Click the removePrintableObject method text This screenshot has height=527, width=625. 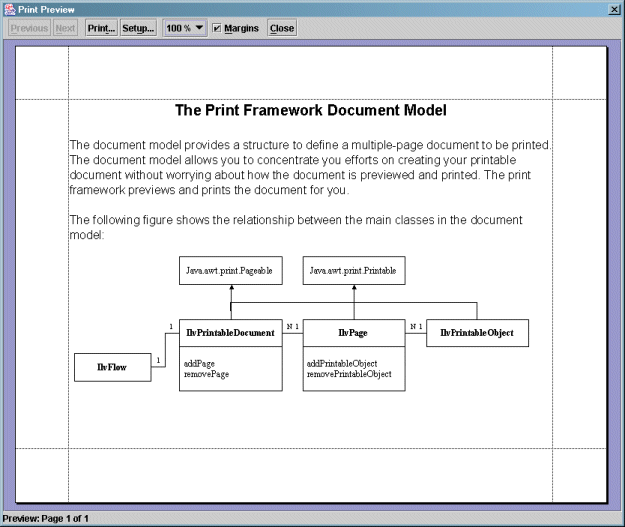349,374
